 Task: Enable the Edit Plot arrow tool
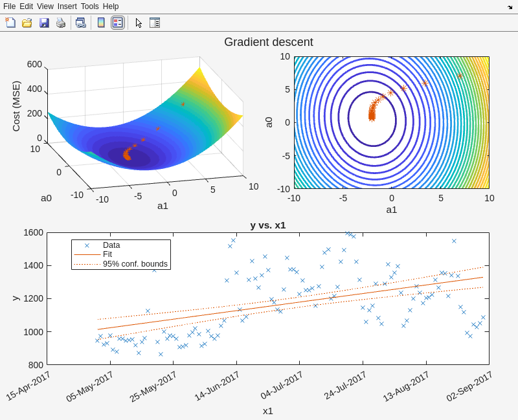139,23
